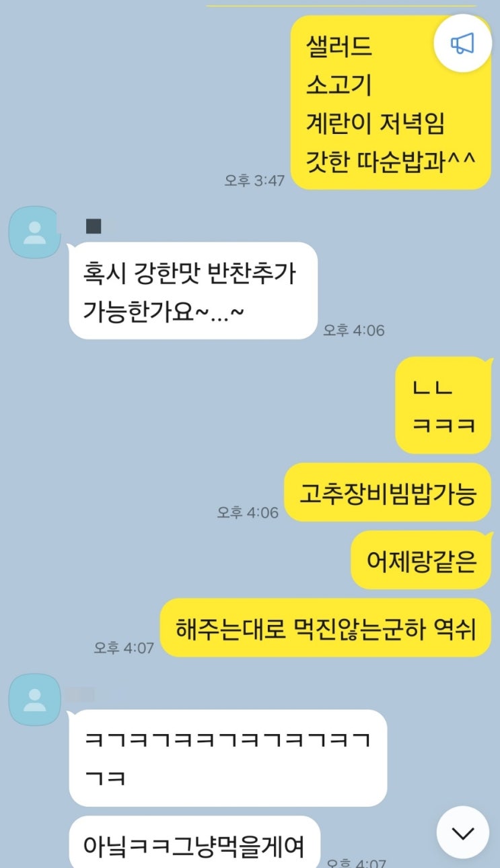Open the announcement megaphone icon
Image resolution: width=500 pixels, height=868 pixels.
[462, 44]
